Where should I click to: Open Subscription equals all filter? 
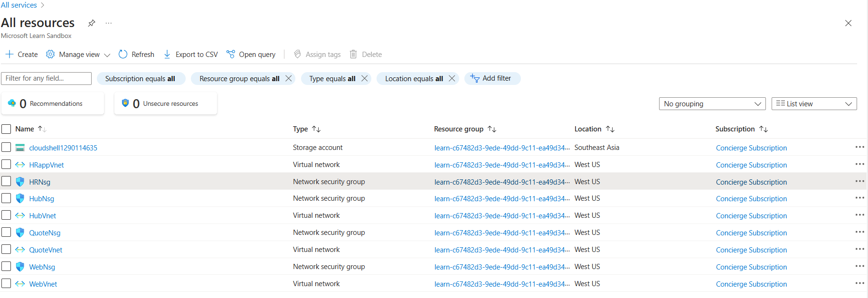pyautogui.click(x=140, y=79)
